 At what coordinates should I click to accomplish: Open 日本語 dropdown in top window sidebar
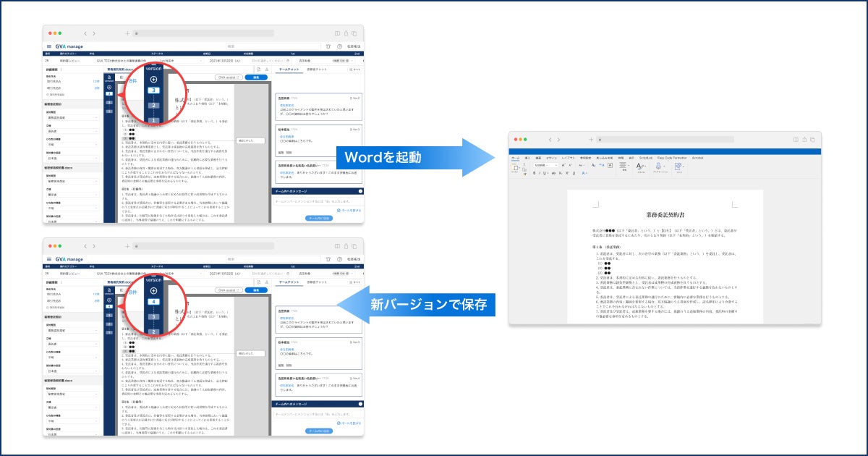(72, 158)
